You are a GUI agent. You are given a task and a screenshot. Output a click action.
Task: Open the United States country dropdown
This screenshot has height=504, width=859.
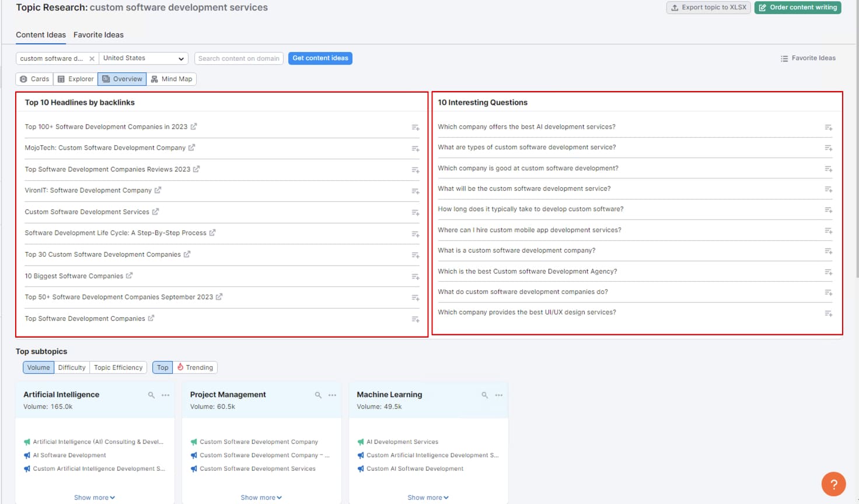point(143,58)
